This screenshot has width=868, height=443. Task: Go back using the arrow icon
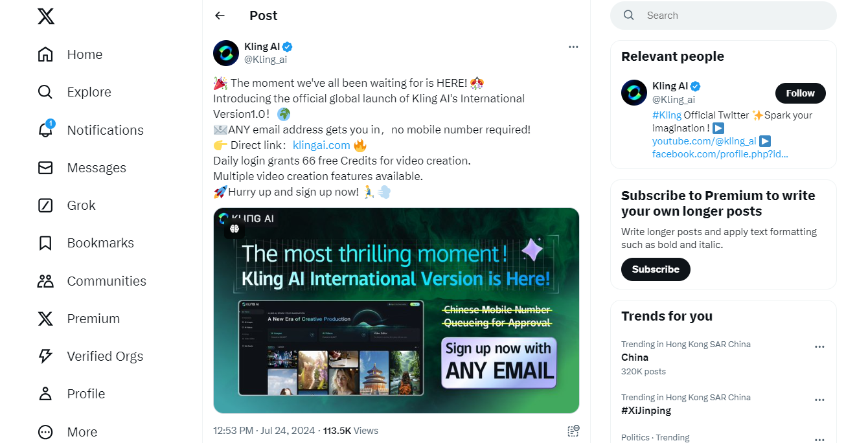(x=220, y=16)
